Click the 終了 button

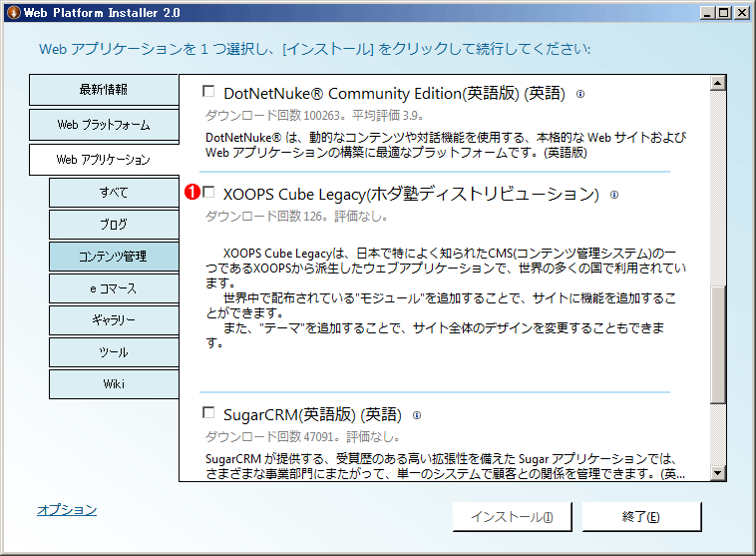point(641,517)
